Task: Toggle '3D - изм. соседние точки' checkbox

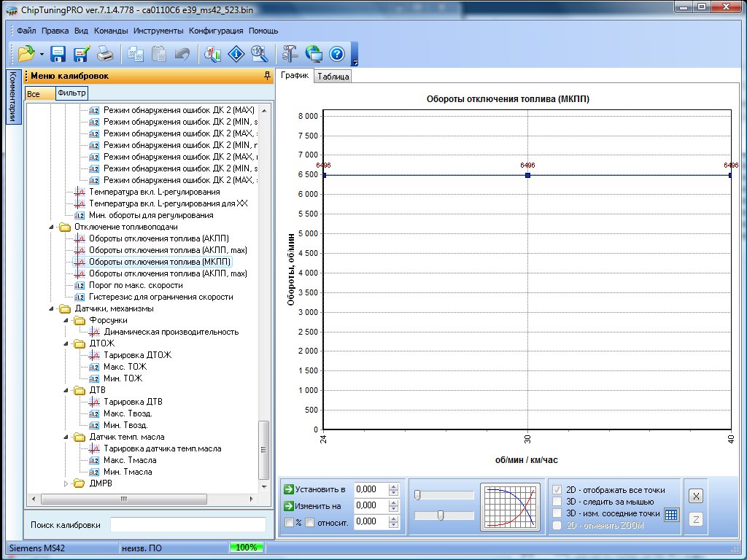Action: click(x=558, y=513)
